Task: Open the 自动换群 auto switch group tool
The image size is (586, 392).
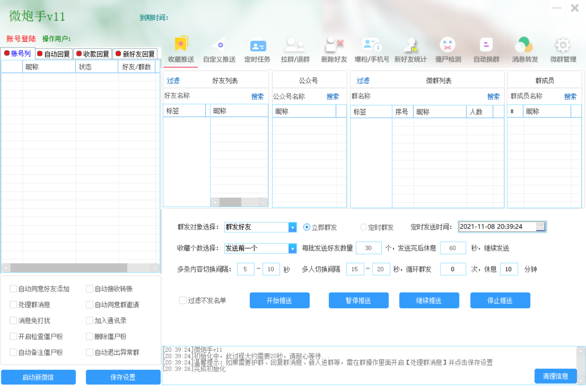Action: (486, 50)
